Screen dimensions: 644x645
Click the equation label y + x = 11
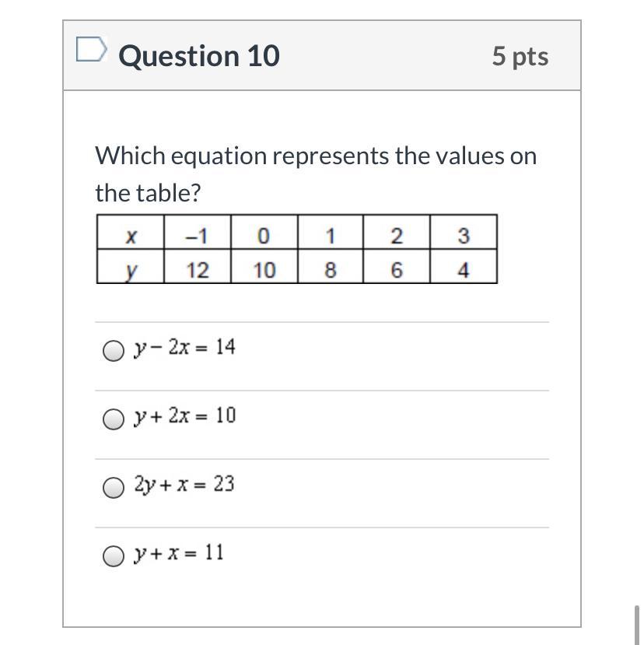(178, 552)
